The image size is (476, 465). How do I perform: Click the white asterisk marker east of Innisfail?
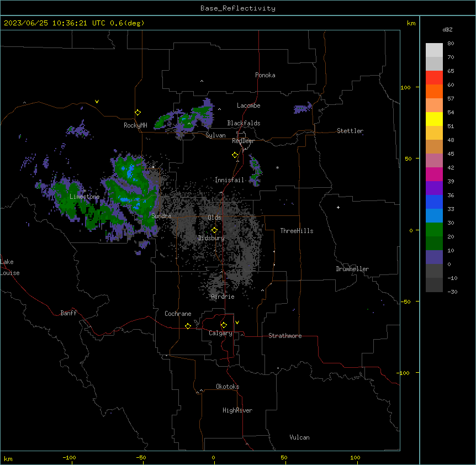tap(277, 167)
